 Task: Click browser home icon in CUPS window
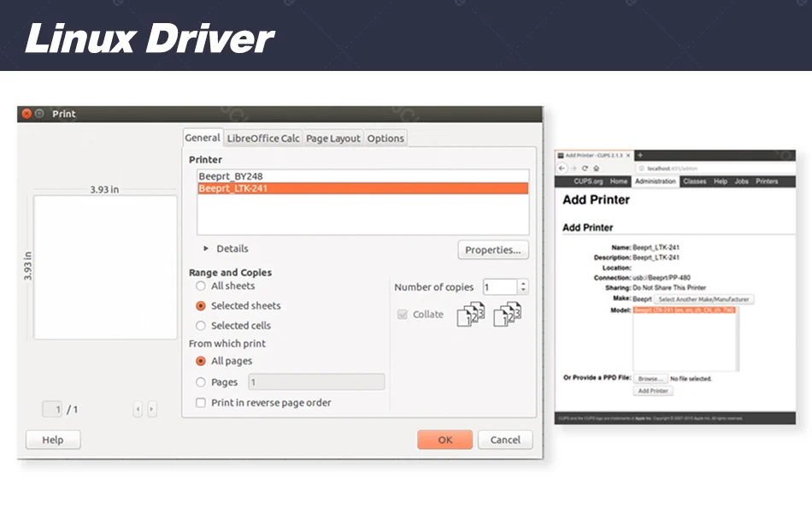coord(596,168)
